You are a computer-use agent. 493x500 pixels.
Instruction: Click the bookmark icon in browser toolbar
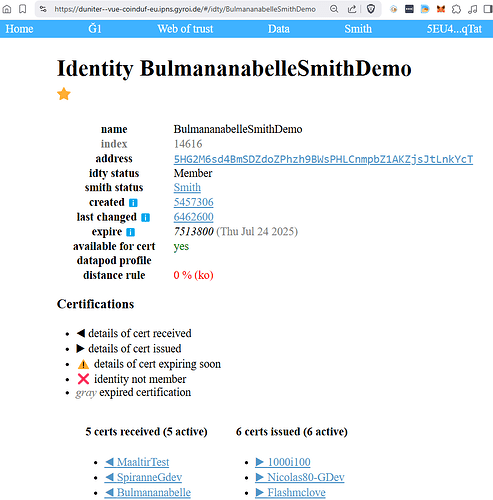(x=22, y=9)
